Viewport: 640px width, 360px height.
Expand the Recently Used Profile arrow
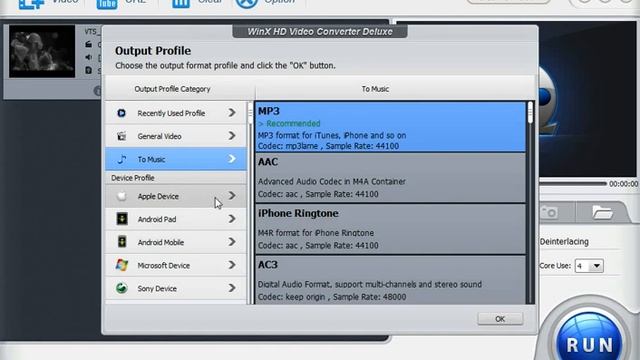click(232, 113)
